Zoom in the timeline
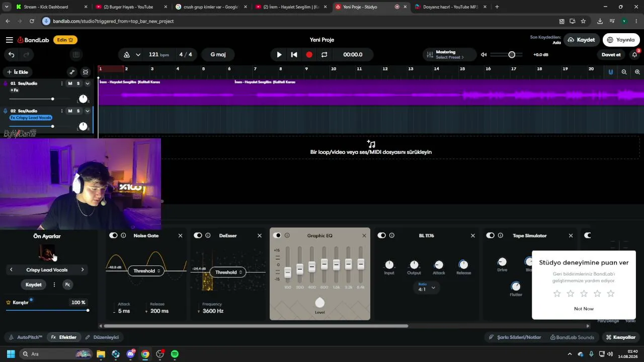This screenshot has width=644, height=362. click(637, 72)
